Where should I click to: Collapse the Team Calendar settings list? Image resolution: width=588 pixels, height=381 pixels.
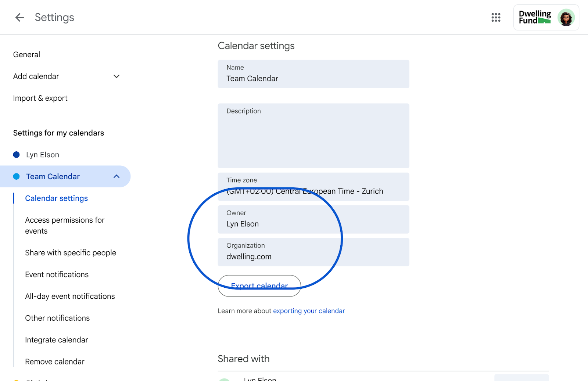[117, 176]
